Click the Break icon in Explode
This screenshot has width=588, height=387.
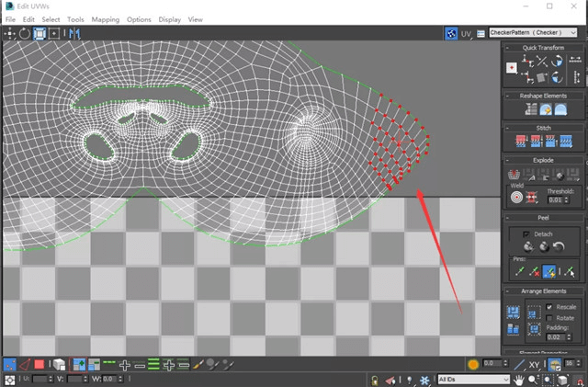[x=514, y=175]
